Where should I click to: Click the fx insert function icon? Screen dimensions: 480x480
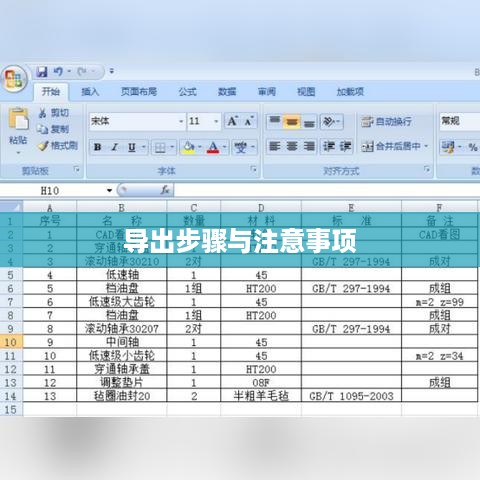pyautogui.click(x=165, y=190)
